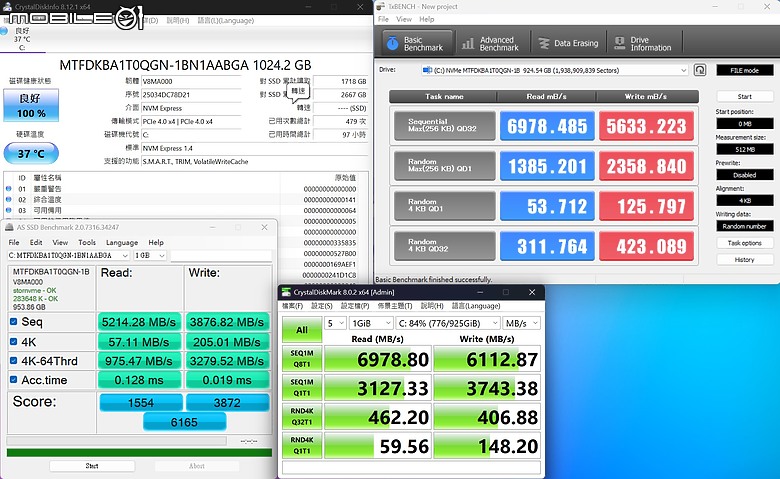Click firmware field V8MA000 in CrystalDiskInfo
Image resolution: width=780 pixels, height=479 pixels.
click(191, 81)
